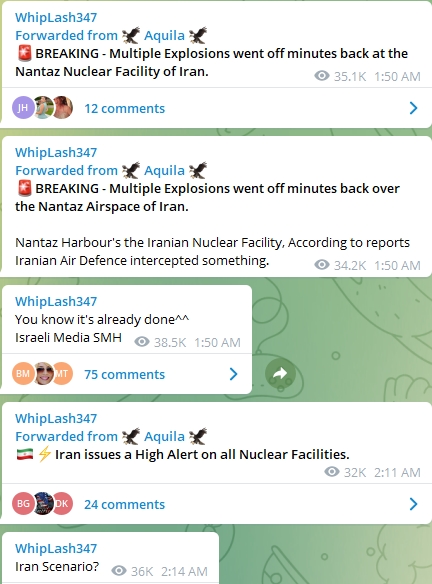
Task: Expand the 24 comments thread chevron
Action: point(413,504)
